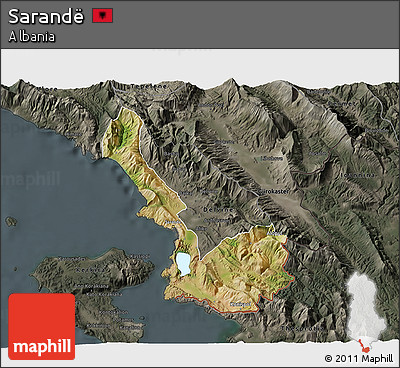Click the Gjirokaster map label

click(x=273, y=192)
